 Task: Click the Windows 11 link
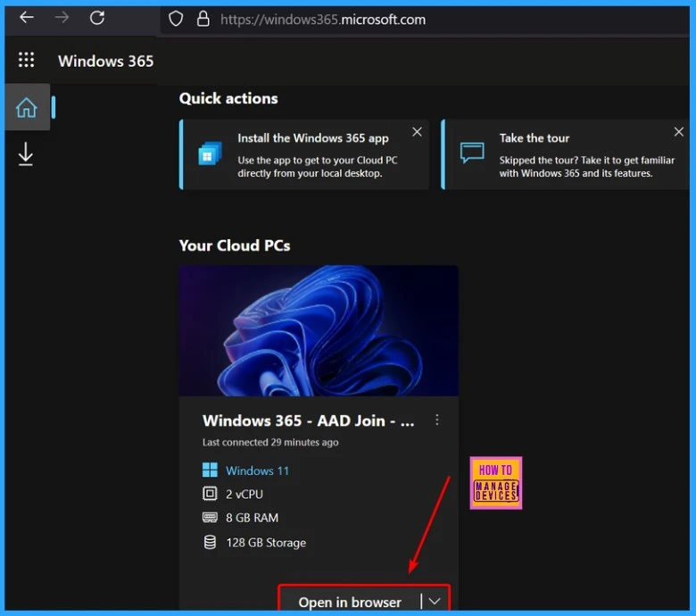[258, 470]
